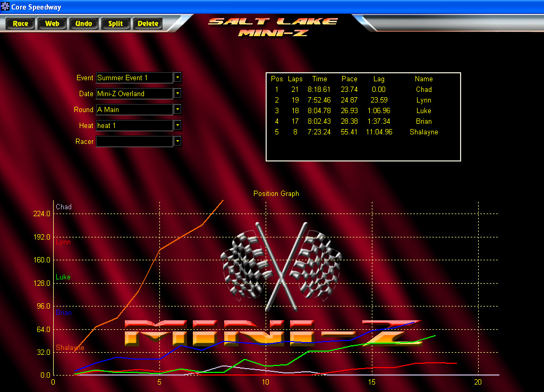This screenshot has width=544, height=392.
Task: Expand the Date dropdown arrow
Action: 177,93
